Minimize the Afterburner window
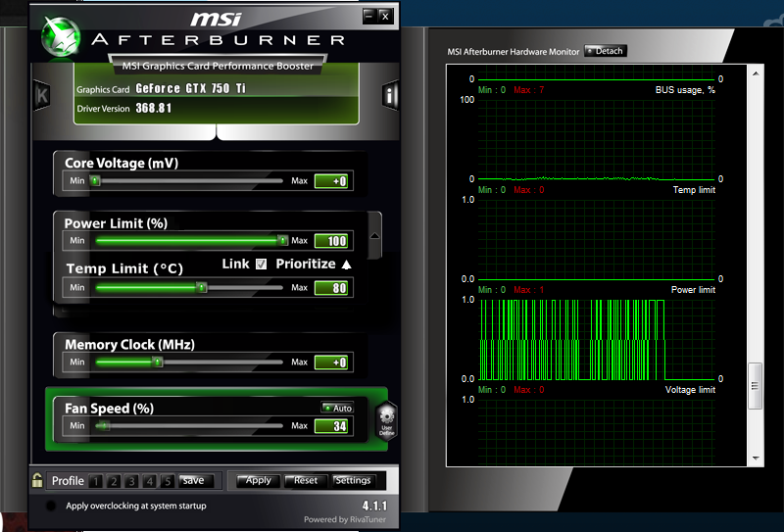This screenshot has width=784, height=532. (369, 16)
